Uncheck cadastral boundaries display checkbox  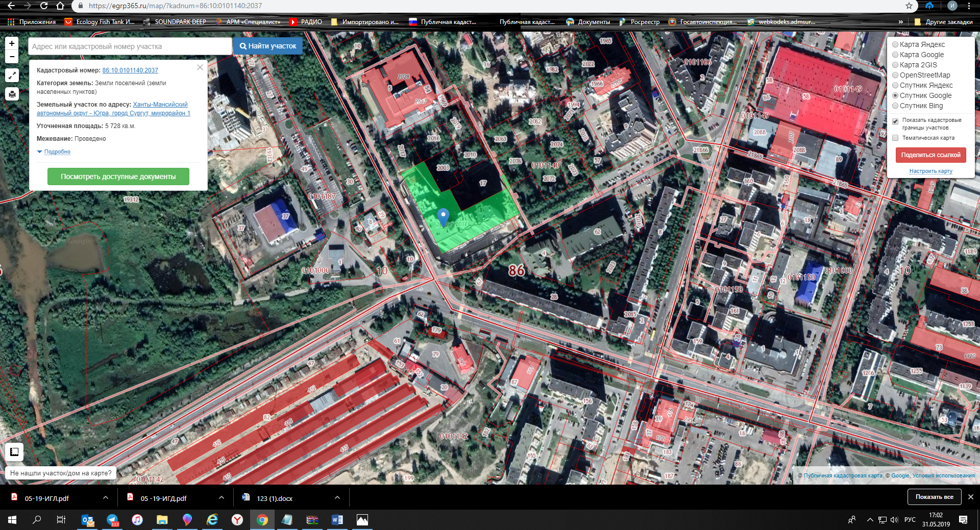tap(895, 121)
